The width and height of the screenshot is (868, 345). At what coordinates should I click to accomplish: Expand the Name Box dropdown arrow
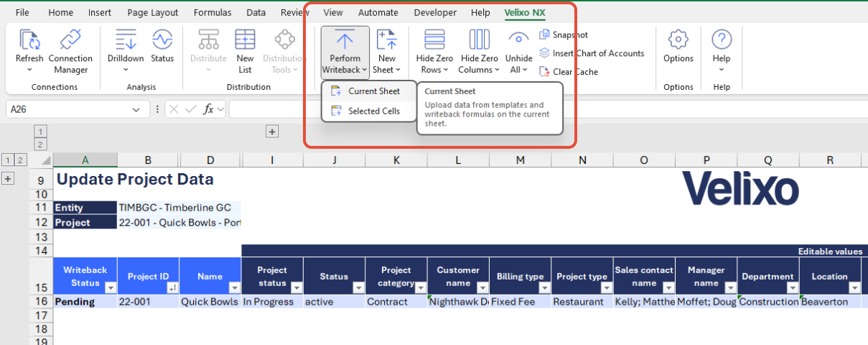point(136,110)
